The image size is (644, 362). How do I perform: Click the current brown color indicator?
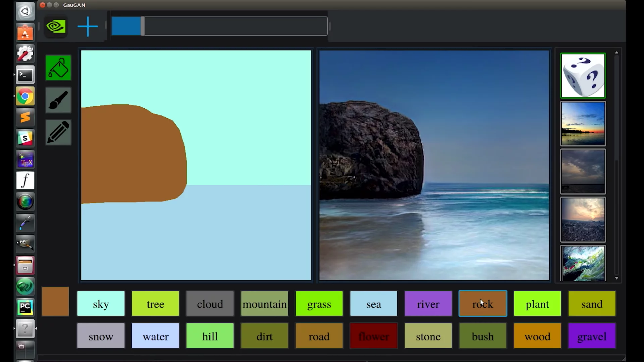pyautogui.click(x=55, y=301)
